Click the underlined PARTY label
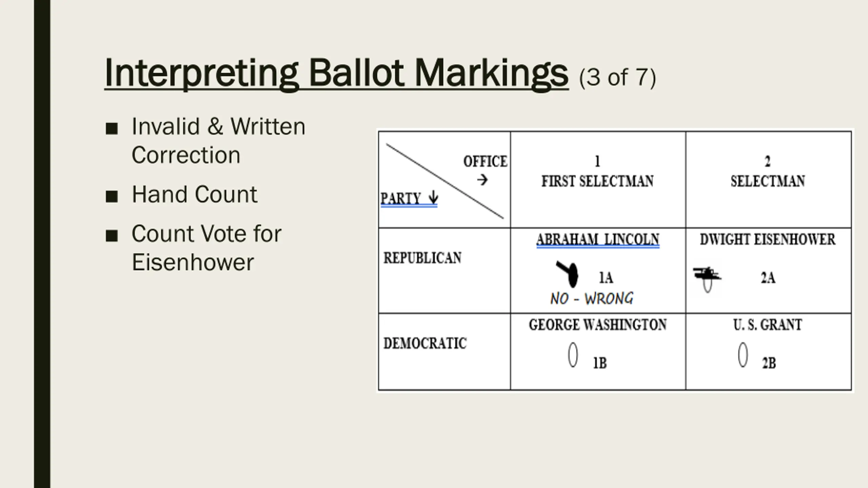This screenshot has height=488, width=868. [x=400, y=198]
